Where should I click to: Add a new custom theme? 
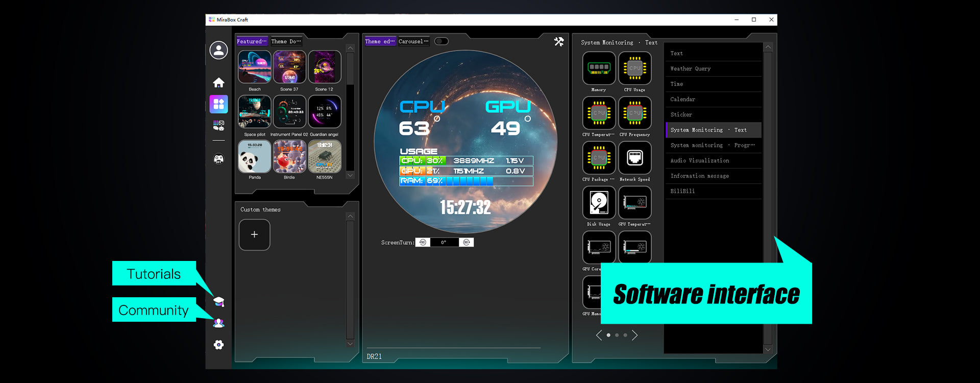click(x=254, y=234)
